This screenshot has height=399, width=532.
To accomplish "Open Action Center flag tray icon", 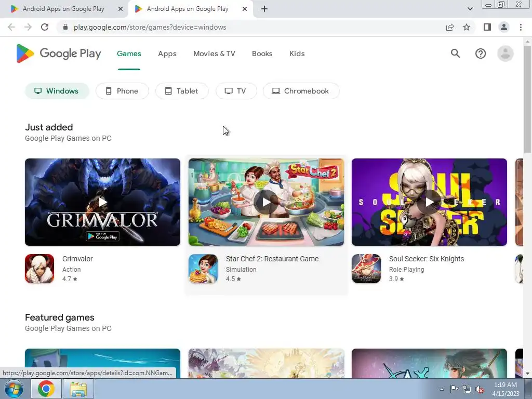I will pyautogui.click(x=454, y=389).
